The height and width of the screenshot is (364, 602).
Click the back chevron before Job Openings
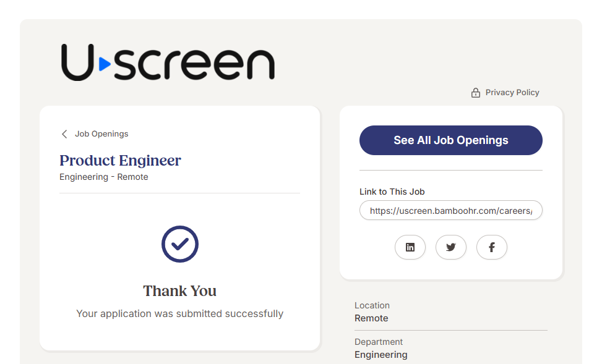(x=64, y=134)
